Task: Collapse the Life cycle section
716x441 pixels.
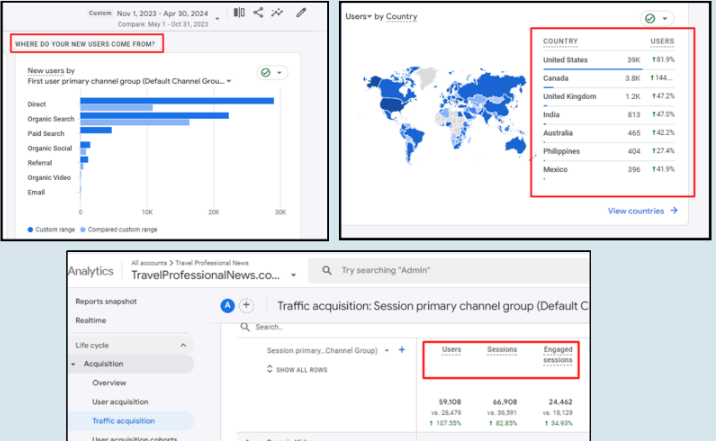Action: tap(183, 345)
